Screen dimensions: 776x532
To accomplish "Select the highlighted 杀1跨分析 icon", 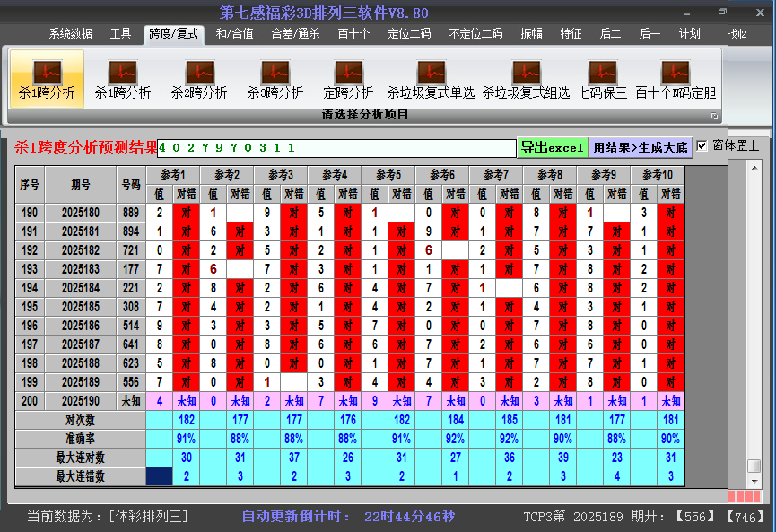I will [47, 79].
